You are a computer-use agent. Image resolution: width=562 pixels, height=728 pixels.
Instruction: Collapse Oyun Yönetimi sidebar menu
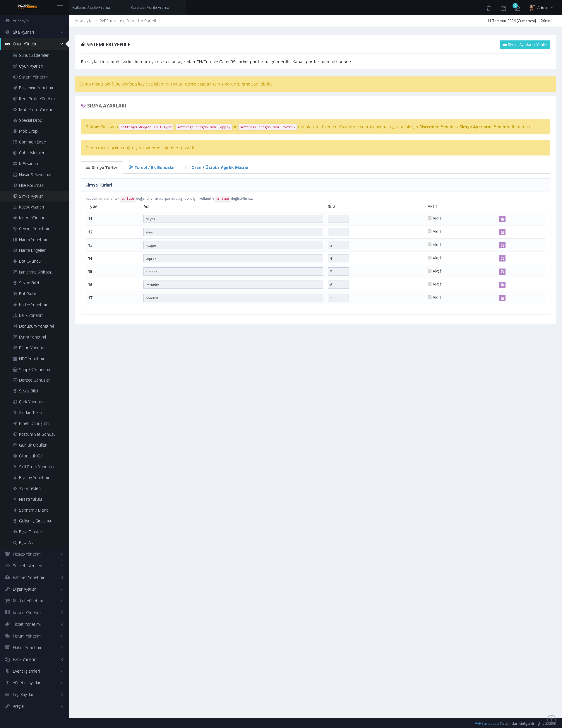pyautogui.click(x=34, y=44)
